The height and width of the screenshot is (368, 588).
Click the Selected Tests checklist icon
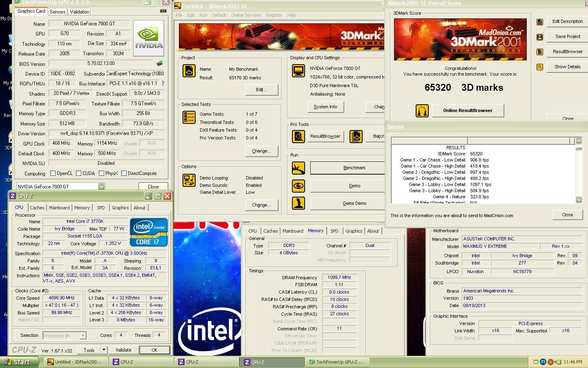tap(189, 117)
